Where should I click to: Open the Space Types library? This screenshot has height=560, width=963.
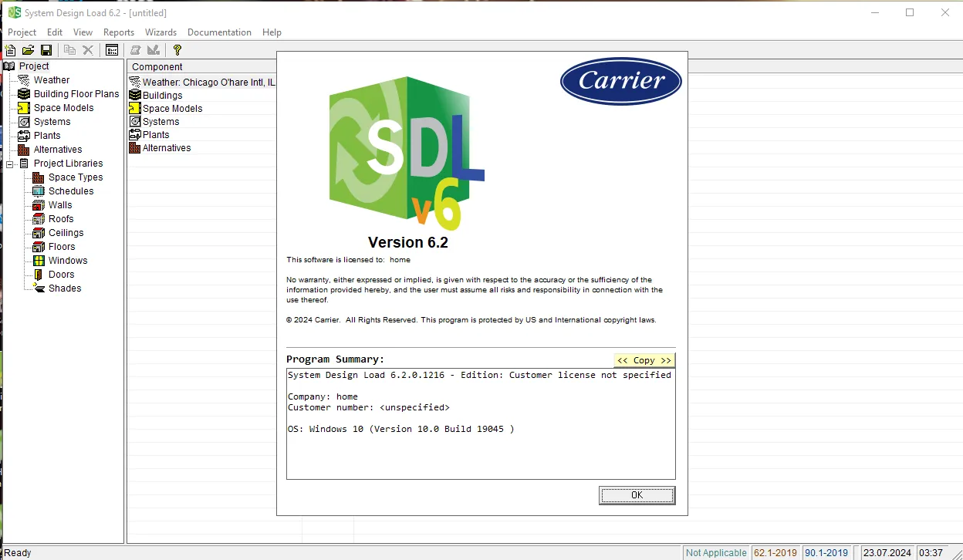(x=76, y=177)
